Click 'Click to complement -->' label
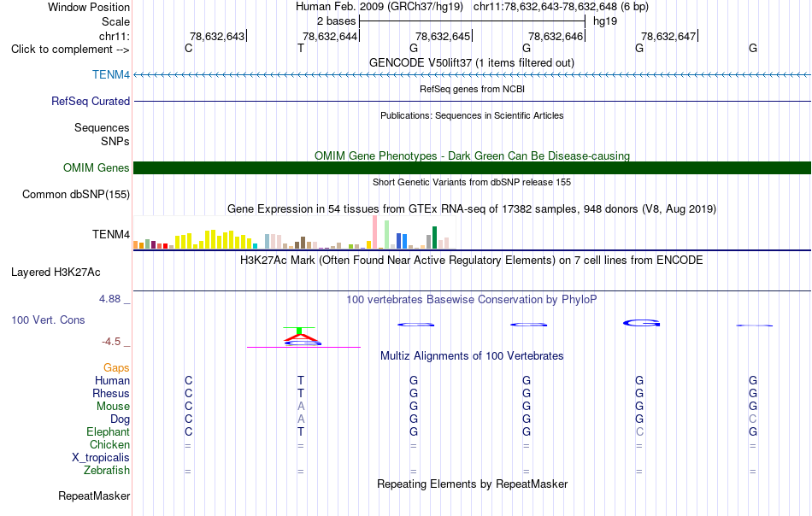Image resolution: width=812 pixels, height=516 pixels. 70,50
